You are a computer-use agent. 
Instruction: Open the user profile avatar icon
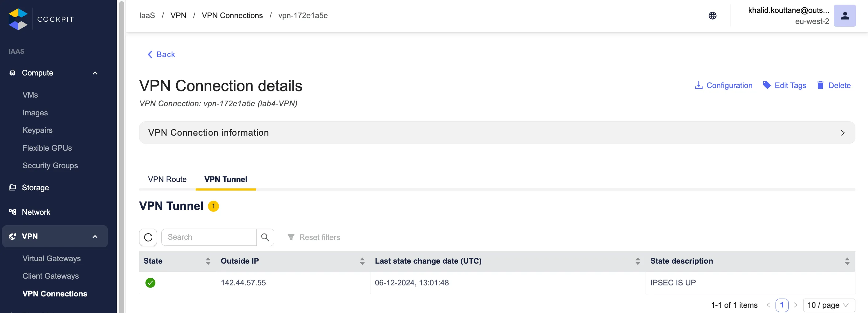pyautogui.click(x=844, y=16)
